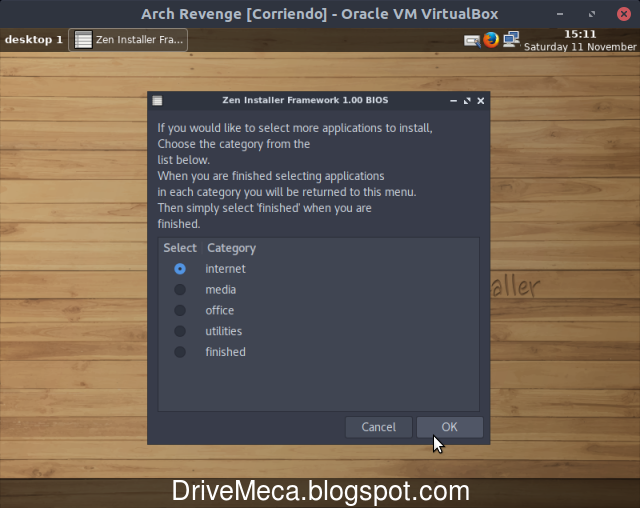Open the clock showing 15:11
The image size is (640, 508).
(x=580, y=40)
